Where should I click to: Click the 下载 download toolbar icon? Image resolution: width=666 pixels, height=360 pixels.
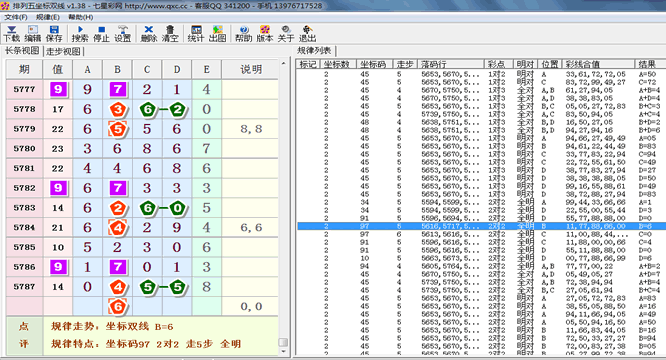pos(11,34)
